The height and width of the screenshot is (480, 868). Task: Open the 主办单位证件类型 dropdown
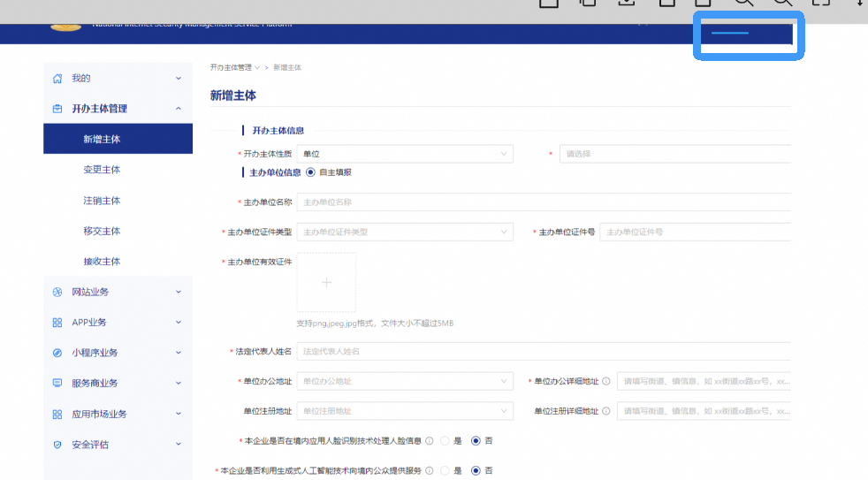tap(405, 232)
